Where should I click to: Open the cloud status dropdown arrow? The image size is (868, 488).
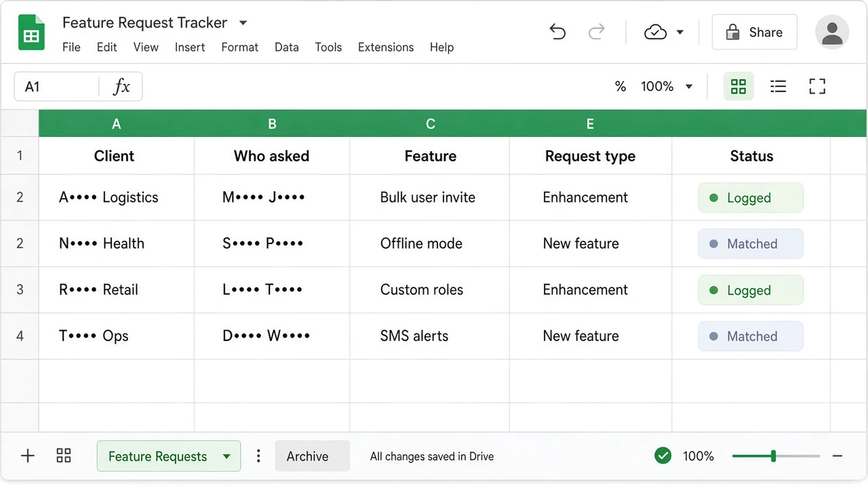[679, 33]
